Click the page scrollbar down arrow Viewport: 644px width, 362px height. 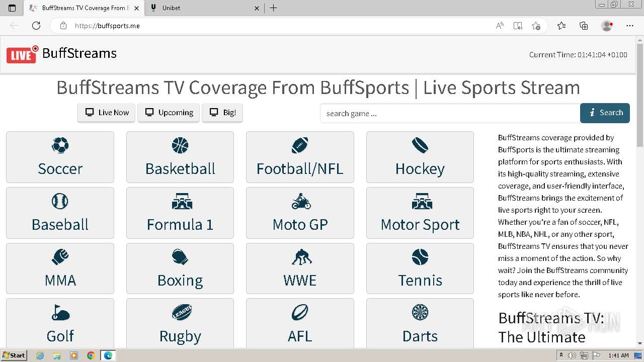point(640,343)
